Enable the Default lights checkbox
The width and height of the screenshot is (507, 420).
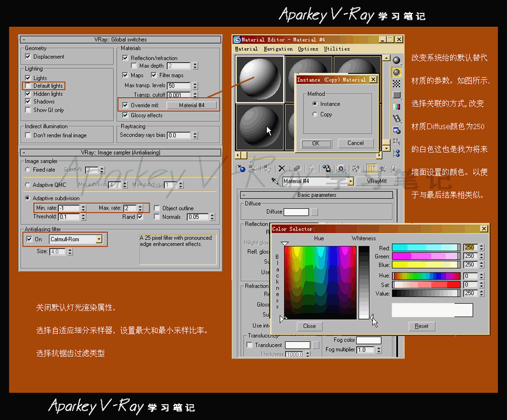pyautogui.click(x=28, y=86)
